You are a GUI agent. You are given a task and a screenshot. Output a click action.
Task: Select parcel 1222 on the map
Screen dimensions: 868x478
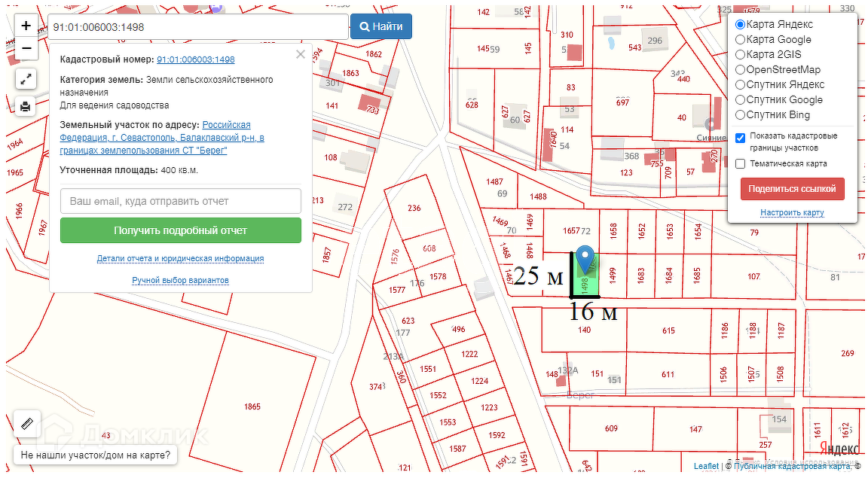coord(469,354)
